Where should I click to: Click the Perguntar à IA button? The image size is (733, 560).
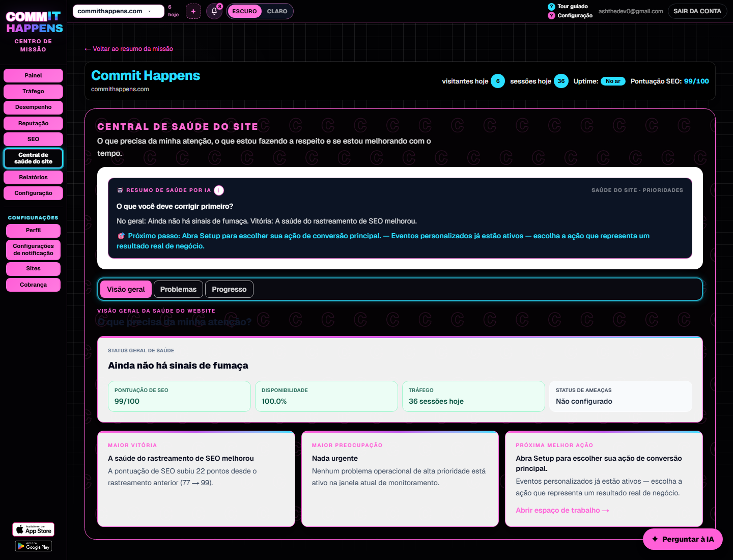683,539
